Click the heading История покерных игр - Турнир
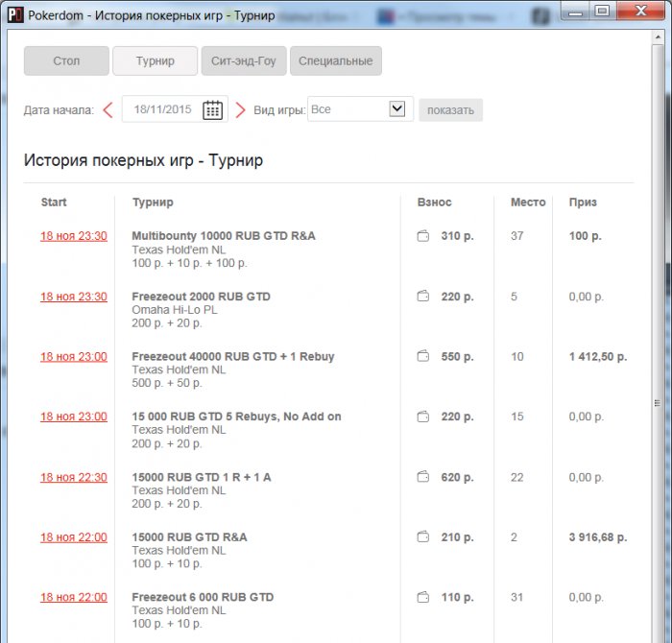Image resolution: width=672 pixels, height=643 pixels. click(144, 160)
